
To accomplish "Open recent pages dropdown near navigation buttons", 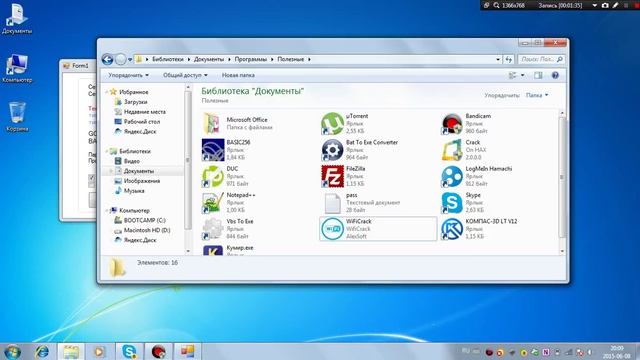I will [130, 60].
